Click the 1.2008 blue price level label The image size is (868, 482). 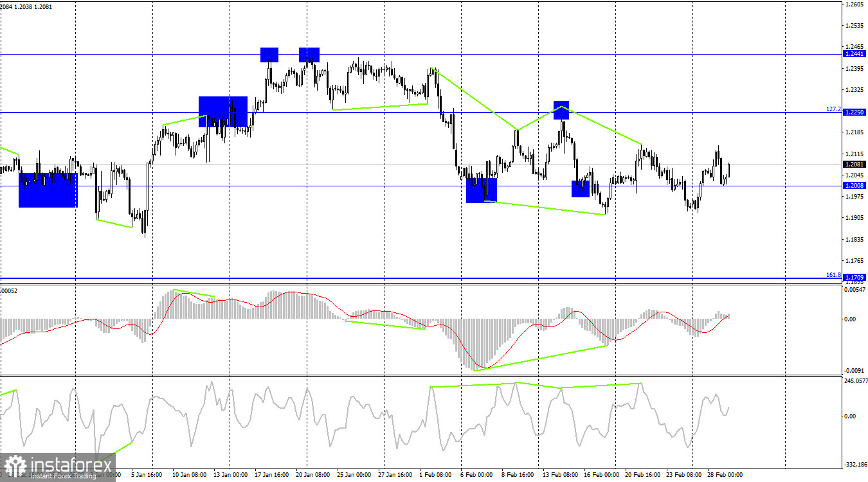854,186
